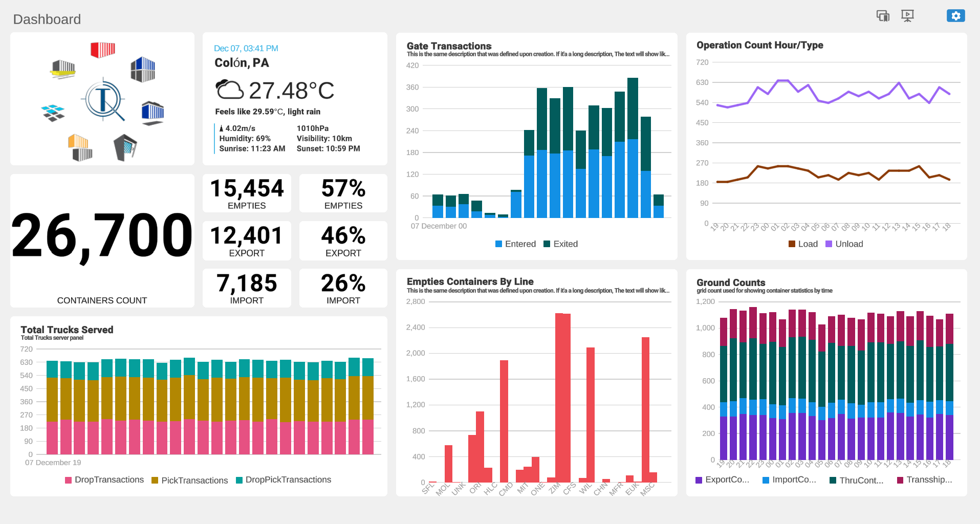
Task: Click the blue tiles grid icon
Action: pyautogui.click(x=53, y=113)
